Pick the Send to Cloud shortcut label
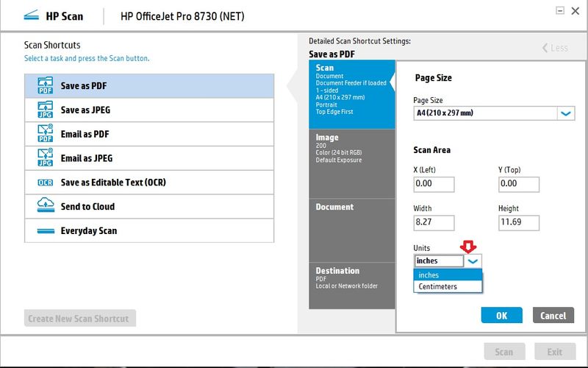 (87, 207)
